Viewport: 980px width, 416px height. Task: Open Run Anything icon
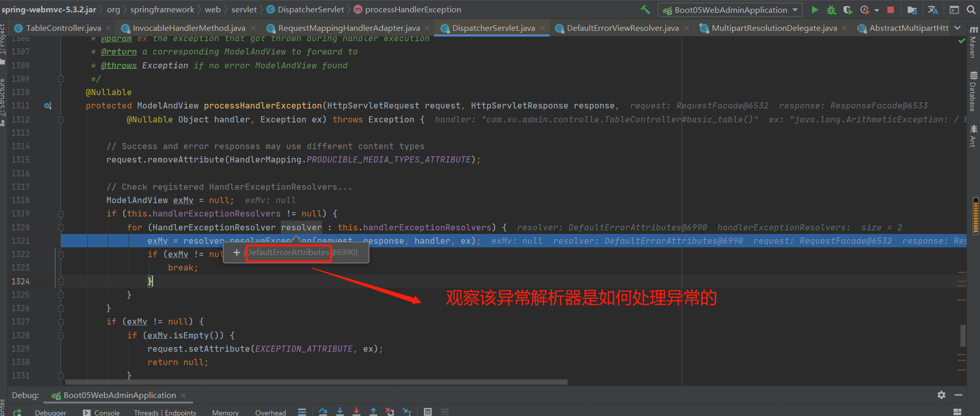[954, 10]
